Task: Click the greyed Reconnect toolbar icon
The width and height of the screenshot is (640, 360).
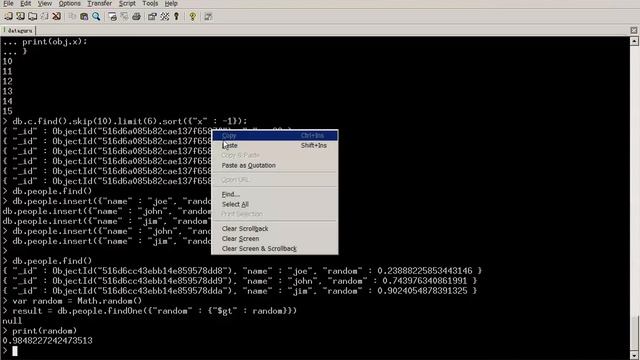Action: (x=44, y=16)
